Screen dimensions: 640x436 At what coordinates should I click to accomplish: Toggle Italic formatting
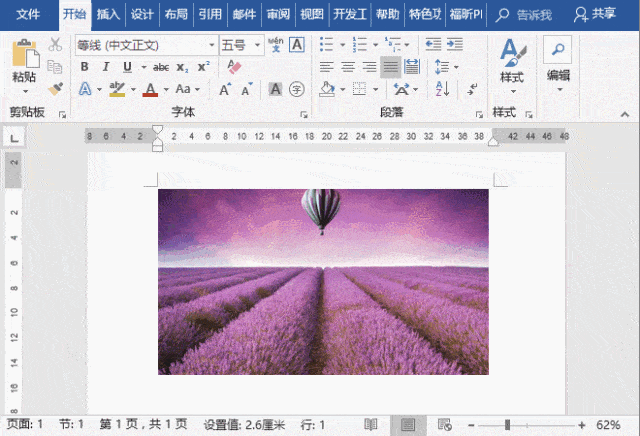point(106,67)
